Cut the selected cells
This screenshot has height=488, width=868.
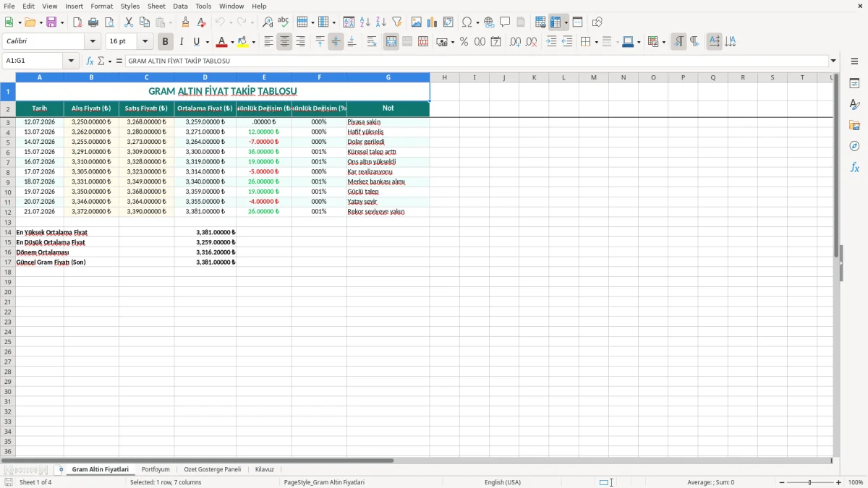point(129,22)
